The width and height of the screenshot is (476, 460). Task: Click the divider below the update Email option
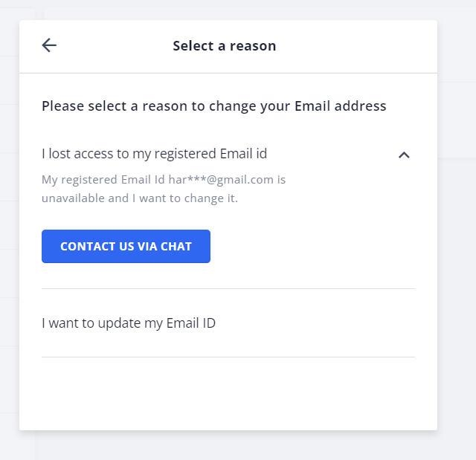(228, 357)
